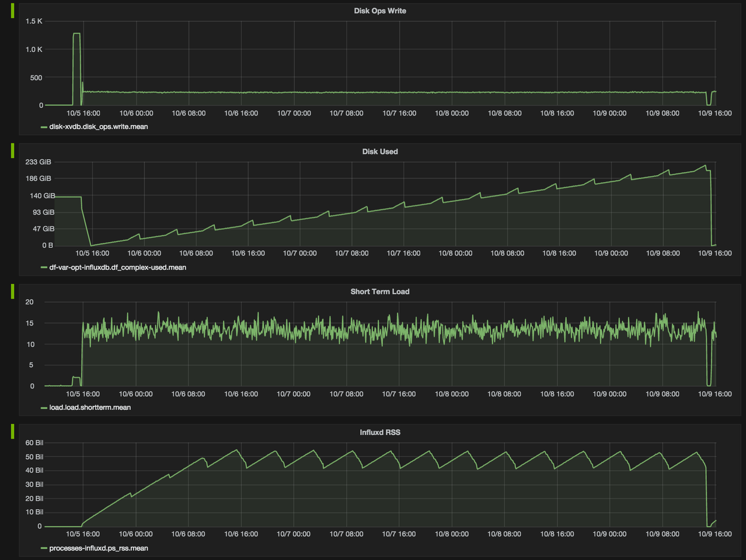The height and width of the screenshot is (560, 746).
Task: Click the 233 GiB y-axis label on Disk Used
Action: click(38, 162)
